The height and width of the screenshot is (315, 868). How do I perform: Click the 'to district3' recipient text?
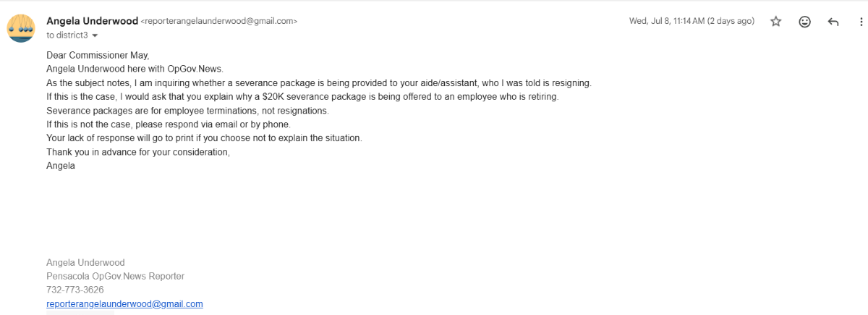pyautogui.click(x=67, y=35)
